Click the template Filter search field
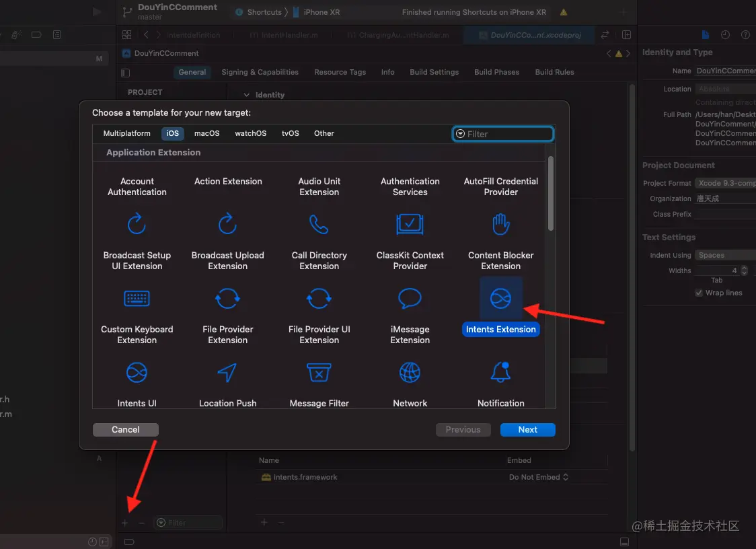The width and height of the screenshot is (756, 549). pyautogui.click(x=502, y=134)
